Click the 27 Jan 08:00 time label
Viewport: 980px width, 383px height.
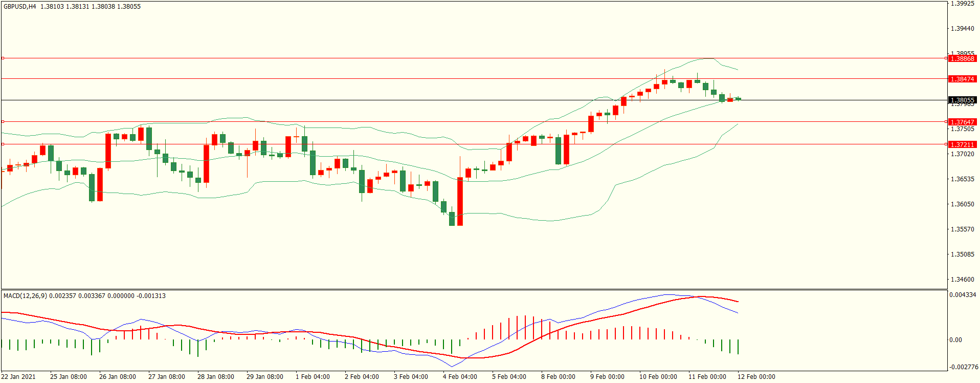pyautogui.click(x=167, y=377)
